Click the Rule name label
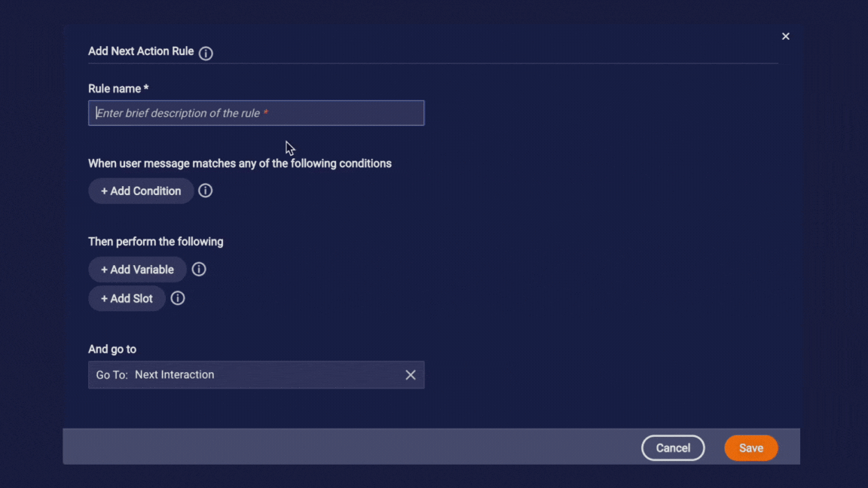Image resolution: width=868 pixels, height=488 pixels. [x=118, y=89]
